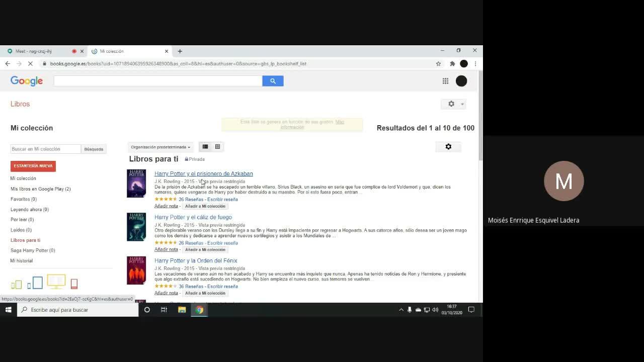644x362 pixels.
Task: Switch to grid view of books
Action: [x=217, y=147]
